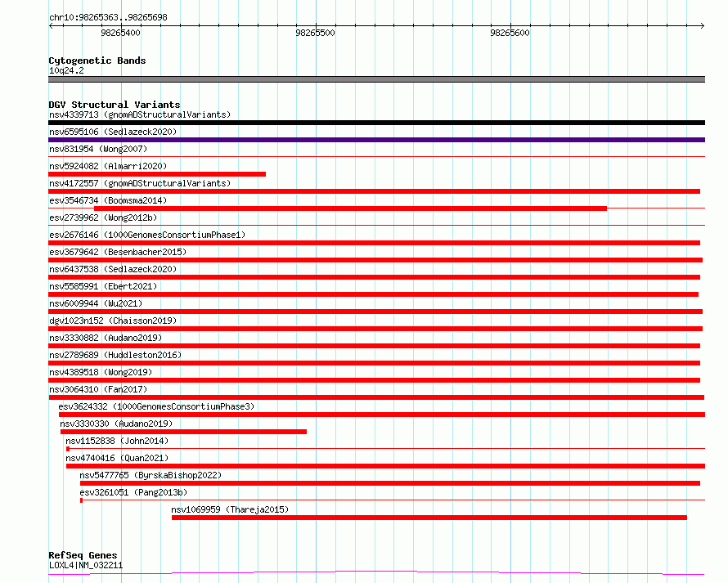Open the DGV Structural Variants track heading
Screen dimensions: 728x583
[x=115, y=105]
